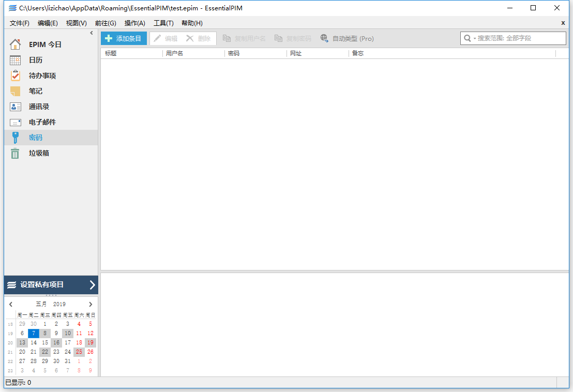Open the 视图(V) menu

(77, 23)
